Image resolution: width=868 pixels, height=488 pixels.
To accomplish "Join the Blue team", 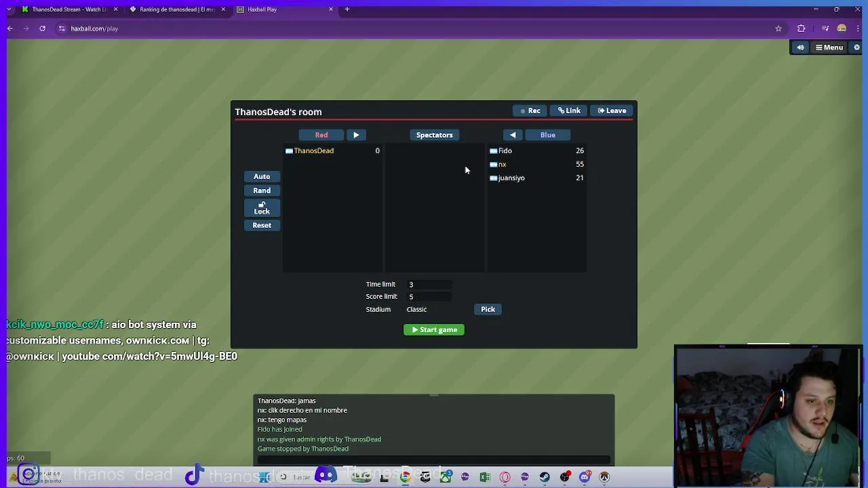I will pyautogui.click(x=548, y=135).
